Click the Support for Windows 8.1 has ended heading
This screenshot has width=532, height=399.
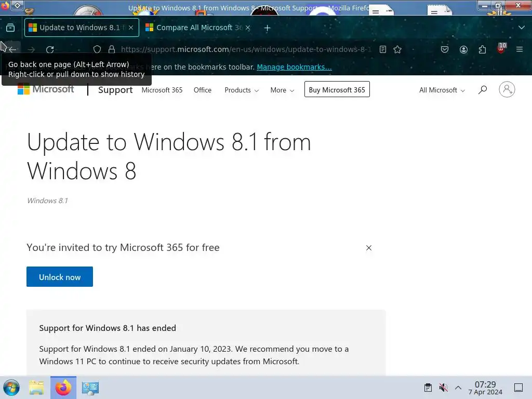coord(108,328)
